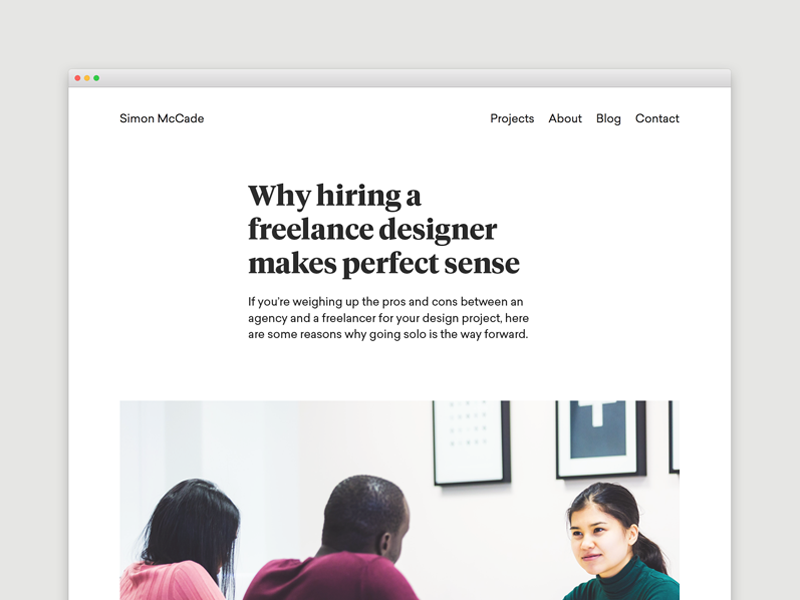Click the green maximize window dot
The image size is (800, 600).
(x=96, y=78)
